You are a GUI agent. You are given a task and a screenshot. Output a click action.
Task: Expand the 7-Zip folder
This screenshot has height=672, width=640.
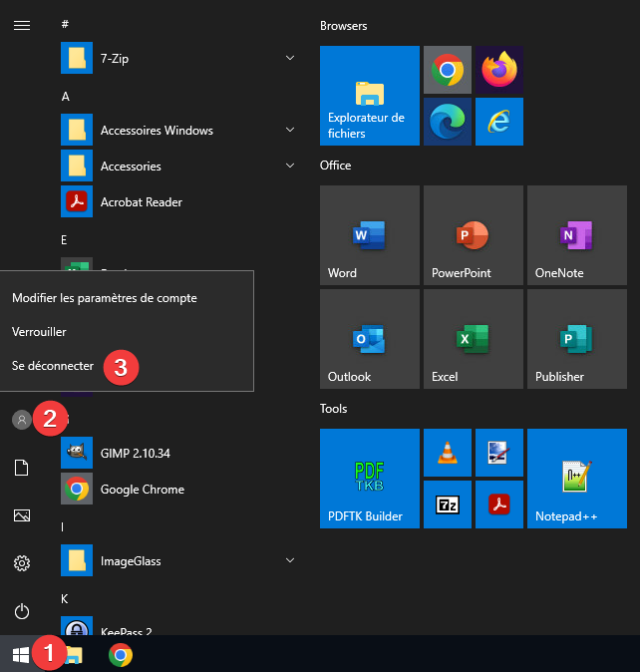click(x=290, y=59)
